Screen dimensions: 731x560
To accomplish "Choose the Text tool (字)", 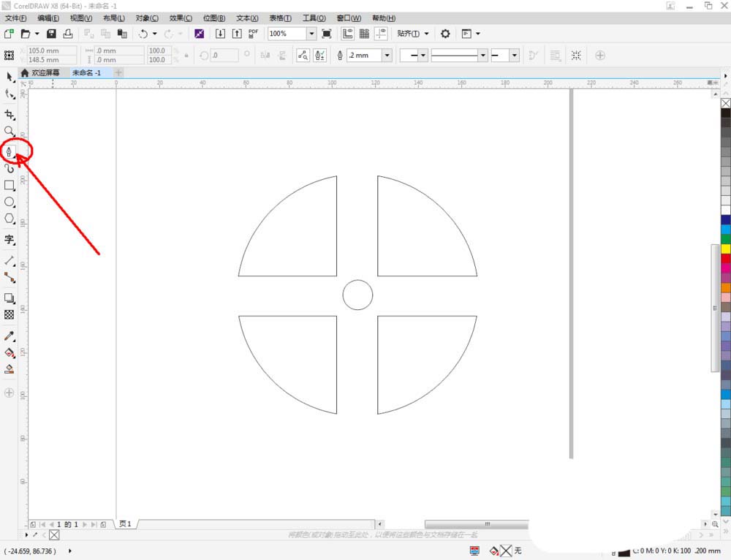I will (x=10, y=240).
